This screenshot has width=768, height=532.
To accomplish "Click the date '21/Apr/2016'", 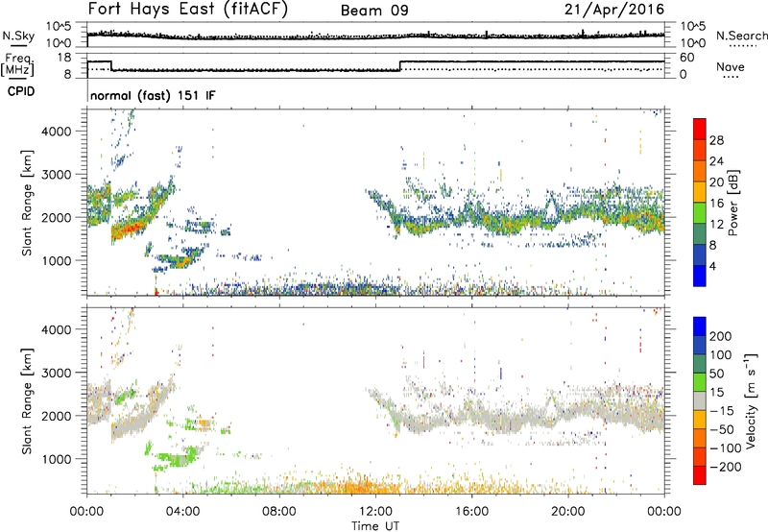I will pyautogui.click(x=614, y=10).
